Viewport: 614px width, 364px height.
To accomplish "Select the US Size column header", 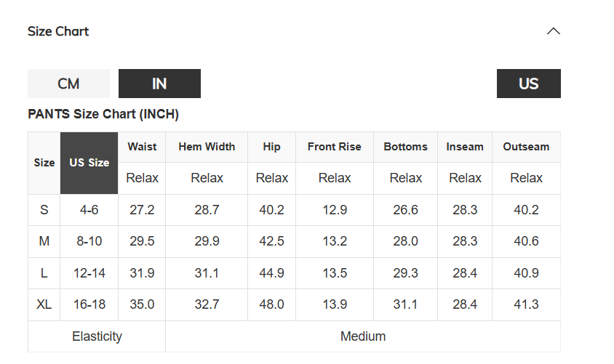I will (x=89, y=163).
